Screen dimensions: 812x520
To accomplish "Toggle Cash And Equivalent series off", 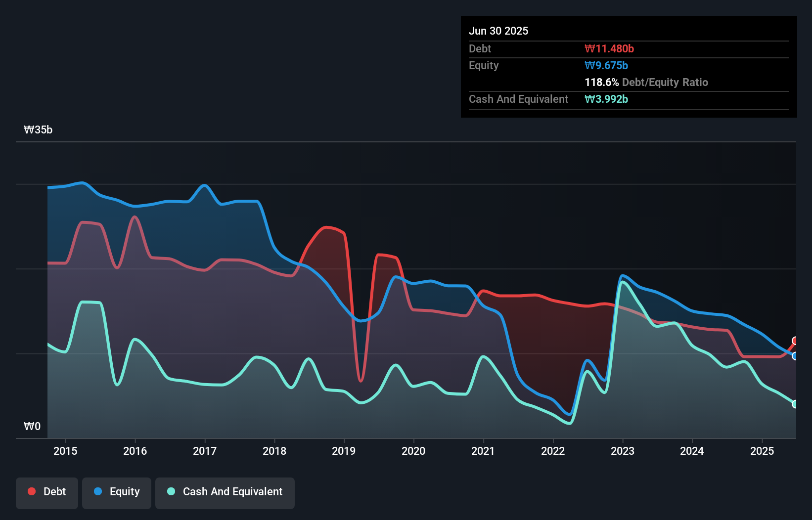I will click(225, 492).
